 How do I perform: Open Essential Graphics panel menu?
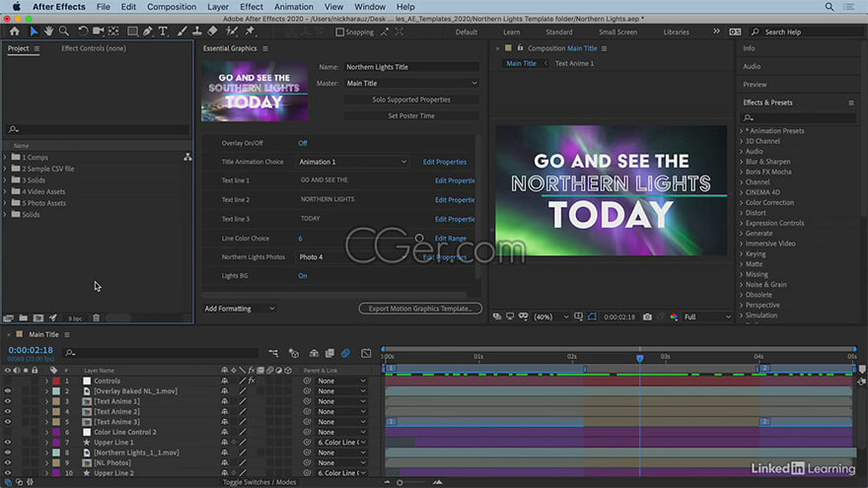[265, 48]
